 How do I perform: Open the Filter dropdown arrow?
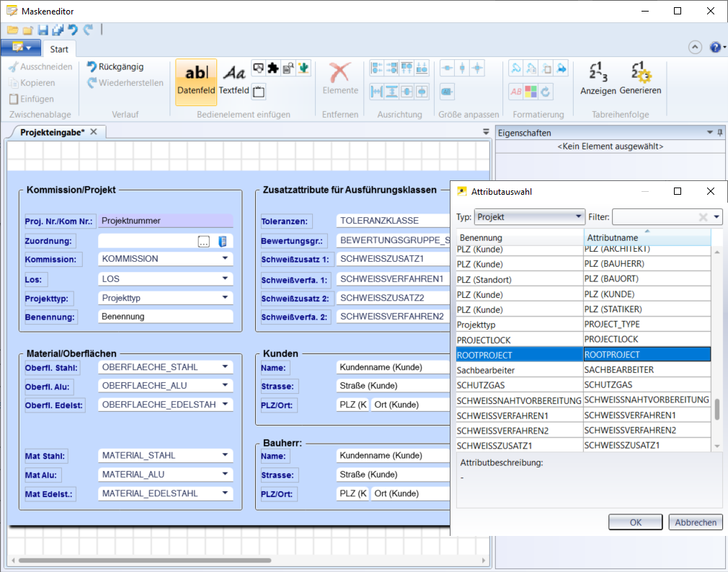point(716,216)
